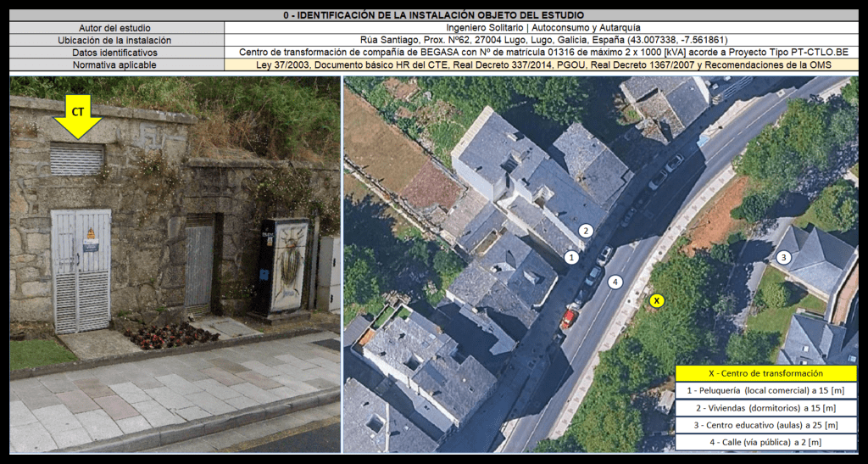Viewport: 868px width, 464px height.
Task: Select map marker number 1
Action: click(x=571, y=256)
